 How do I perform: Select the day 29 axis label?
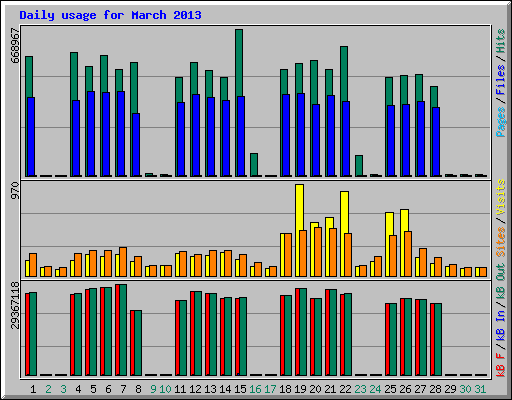coord(450,389)
